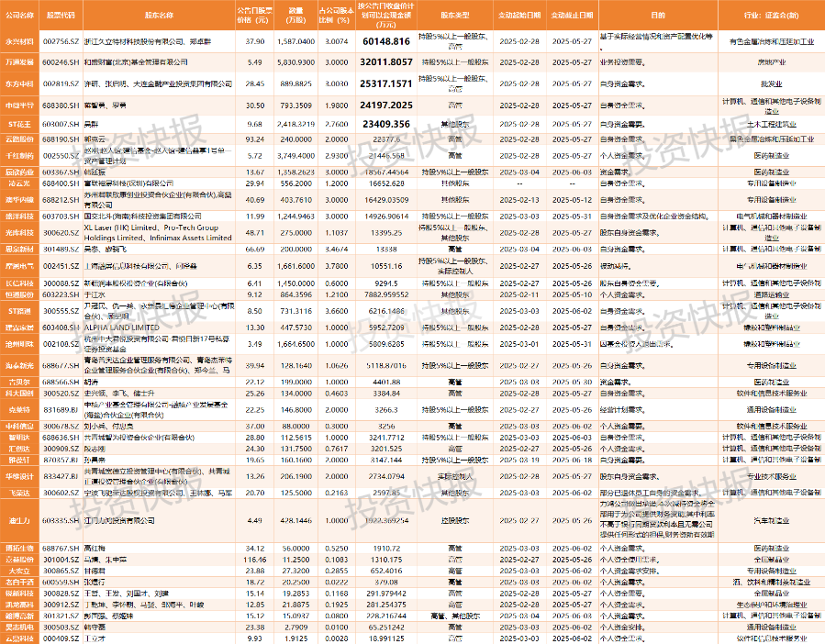Click the shareholder ALPHA LAND LIMITED

click(121, 328)
